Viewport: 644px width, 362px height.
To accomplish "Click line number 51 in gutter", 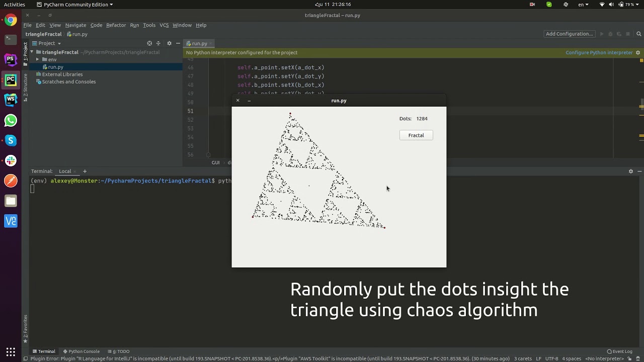I will (190, 111).
